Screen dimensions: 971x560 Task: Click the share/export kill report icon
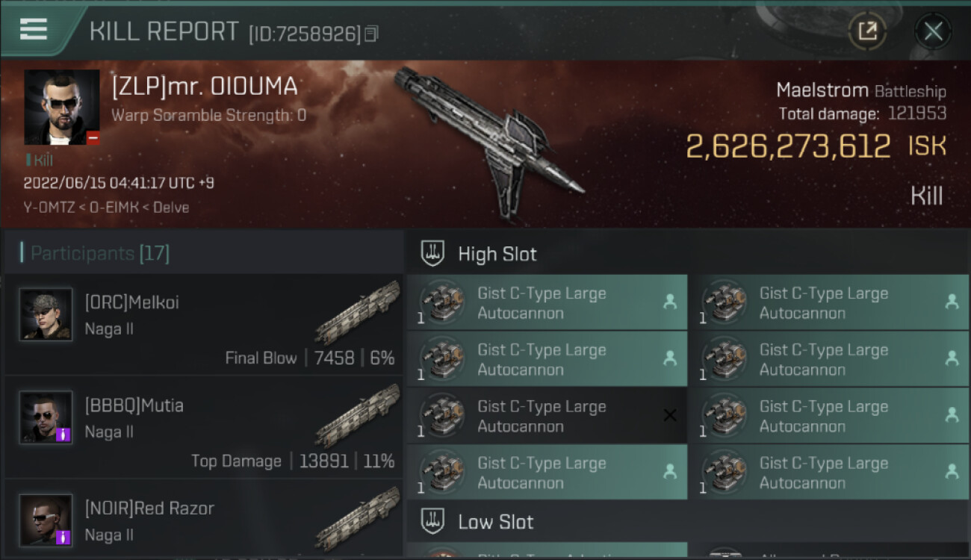[x=867, y=31]
